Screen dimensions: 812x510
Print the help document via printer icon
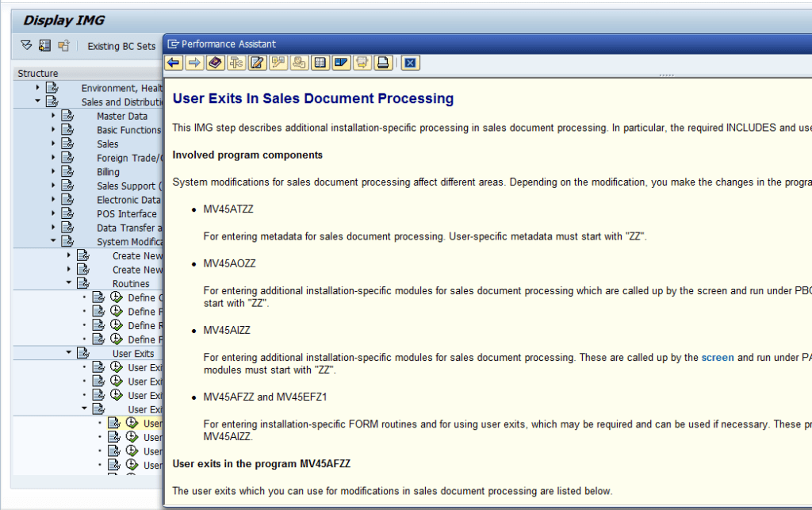click(383, 62)
